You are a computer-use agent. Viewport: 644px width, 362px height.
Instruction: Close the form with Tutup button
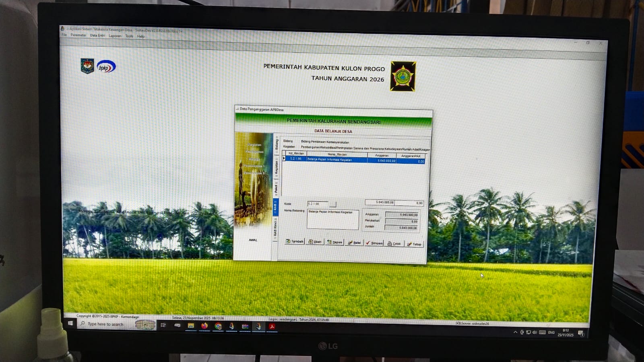(x=414, y=244)
